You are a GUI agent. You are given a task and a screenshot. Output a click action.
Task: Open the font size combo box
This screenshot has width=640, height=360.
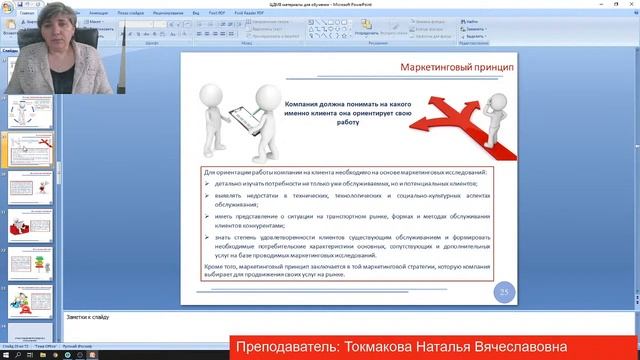click(x=160, y=24)
